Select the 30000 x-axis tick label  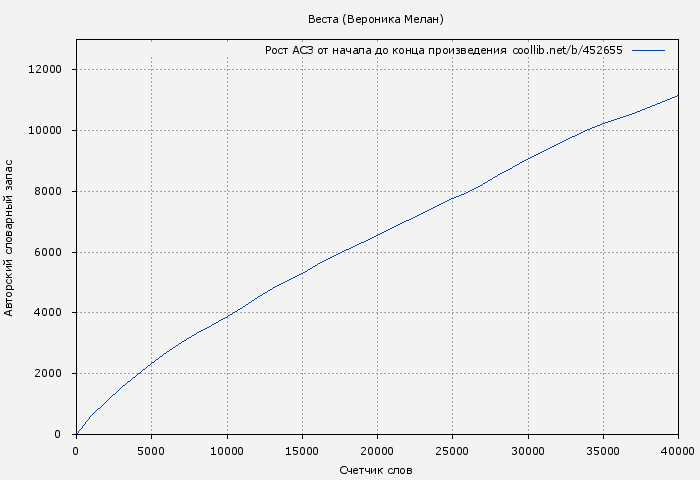click(x=527, y=451)
